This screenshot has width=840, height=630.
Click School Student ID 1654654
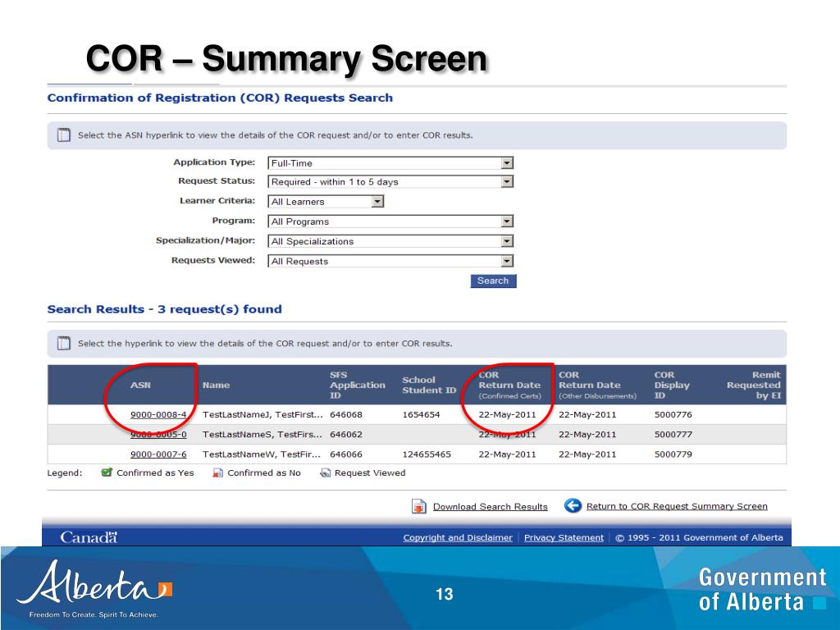(421, 414)
